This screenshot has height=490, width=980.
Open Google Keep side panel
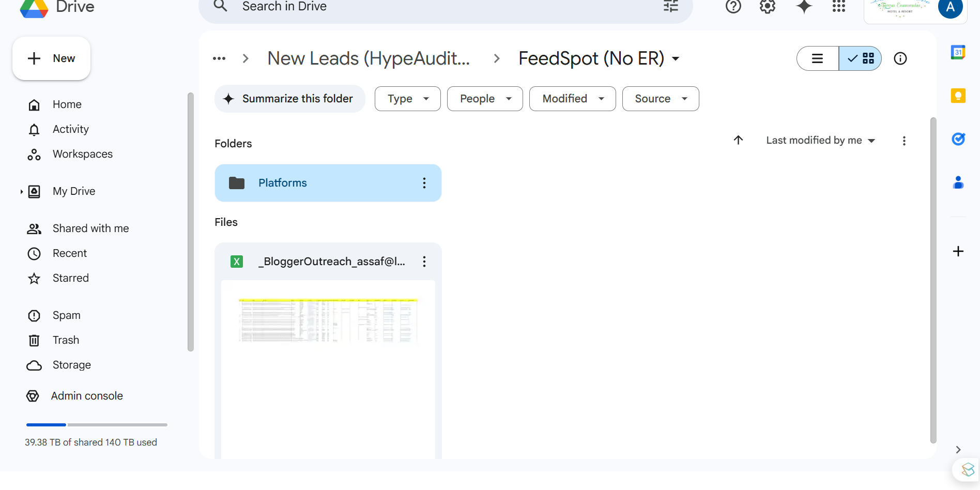pos(958,96)
